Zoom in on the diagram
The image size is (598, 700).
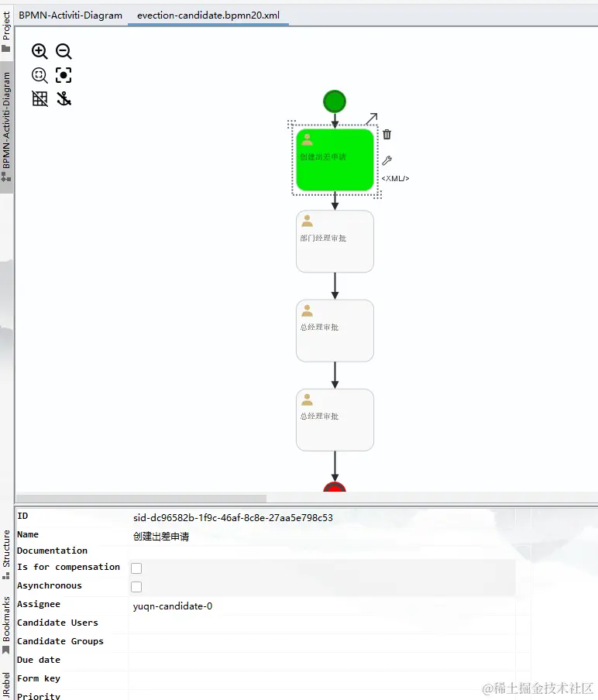[40, 51]
